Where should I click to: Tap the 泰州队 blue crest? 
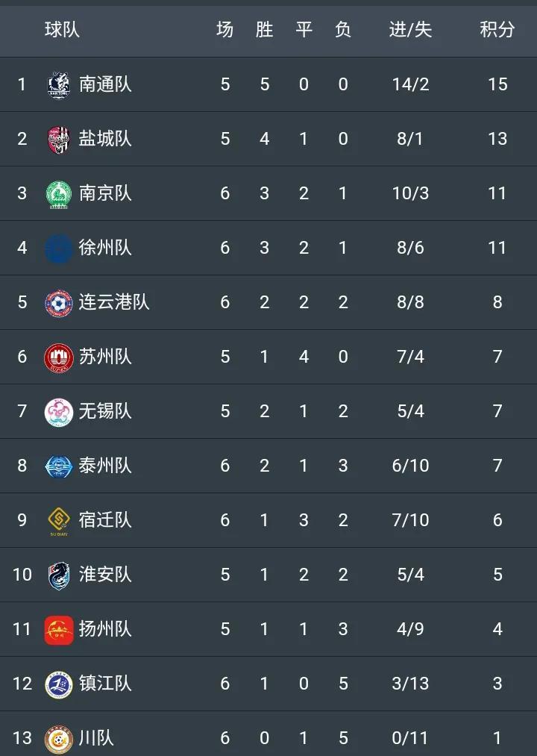click(x=59, y=466)
